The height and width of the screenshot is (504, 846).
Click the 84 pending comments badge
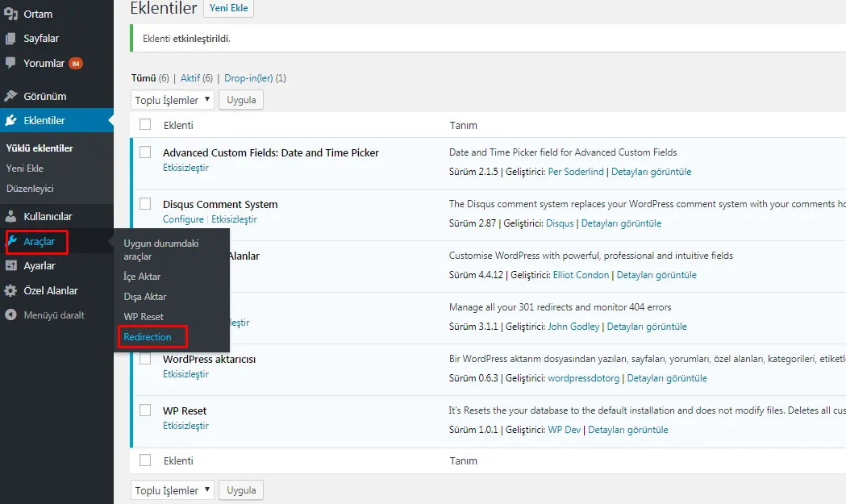click(x=76, y=64)
